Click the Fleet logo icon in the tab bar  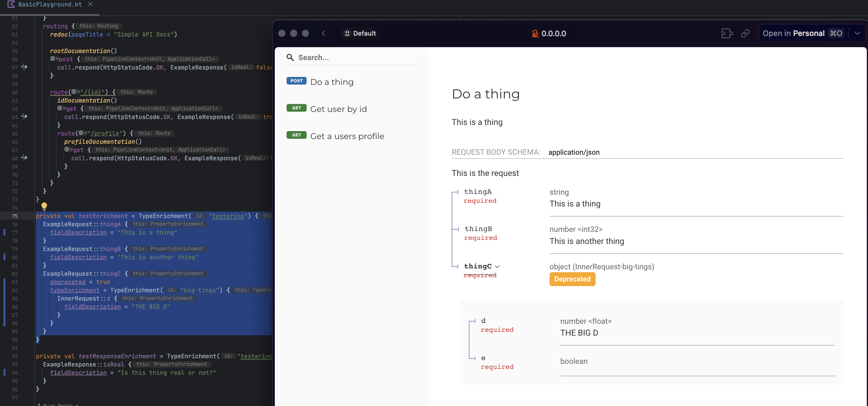click(x=11, y=4)
